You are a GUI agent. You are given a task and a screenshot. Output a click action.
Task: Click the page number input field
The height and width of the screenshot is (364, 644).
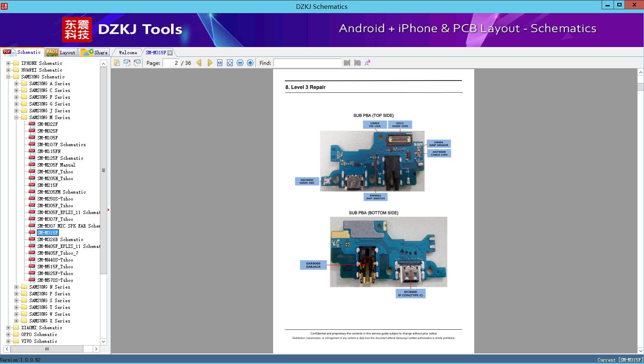171,63
